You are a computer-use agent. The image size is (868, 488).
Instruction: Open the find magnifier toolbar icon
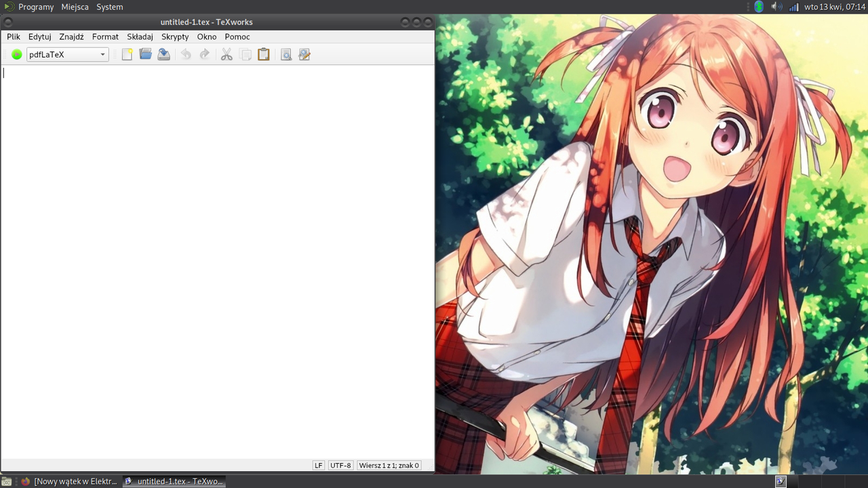[286, 54]
